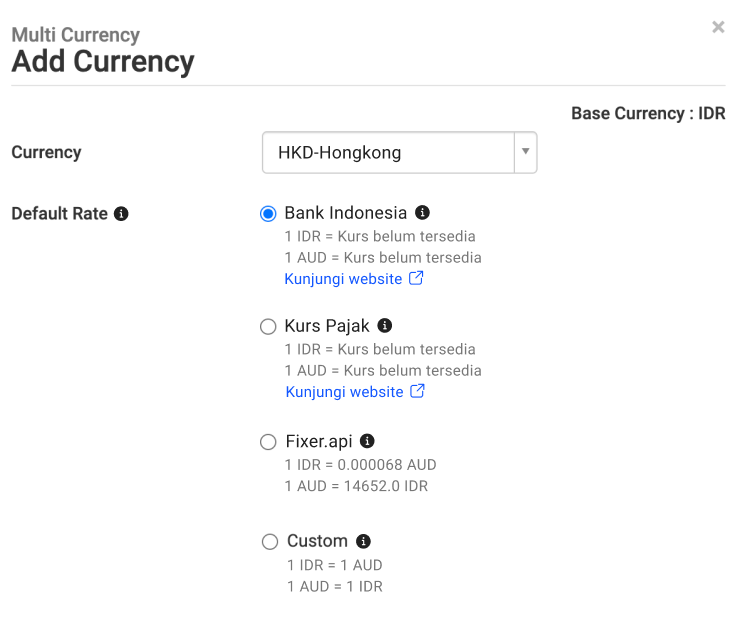Viewport: 741px width, 621px height.
Task: Click the Fixer.api label
Action: tap(319, 441)
